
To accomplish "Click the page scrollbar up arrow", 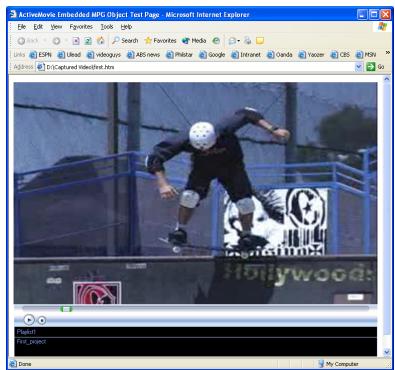I will pyautogui.click(x=387, y=79).
